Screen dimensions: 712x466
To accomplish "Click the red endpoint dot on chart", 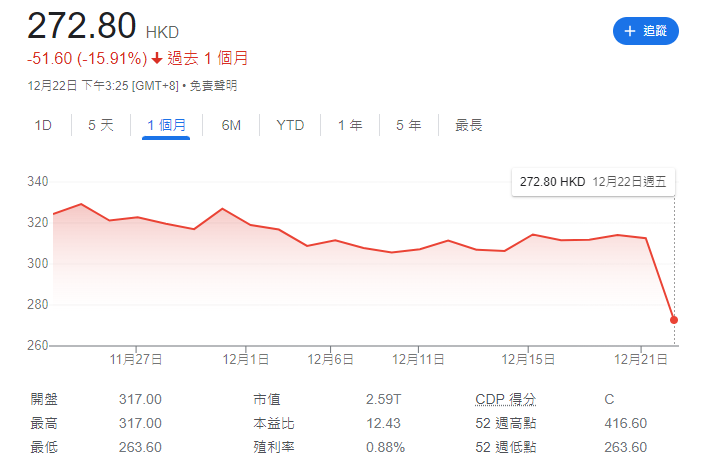I will pos(674,320).
